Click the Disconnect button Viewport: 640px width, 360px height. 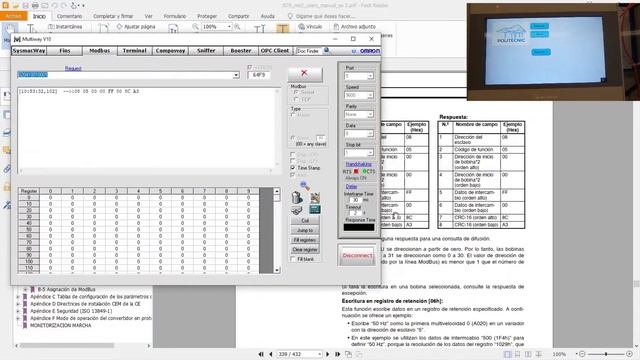pos(357,256)
